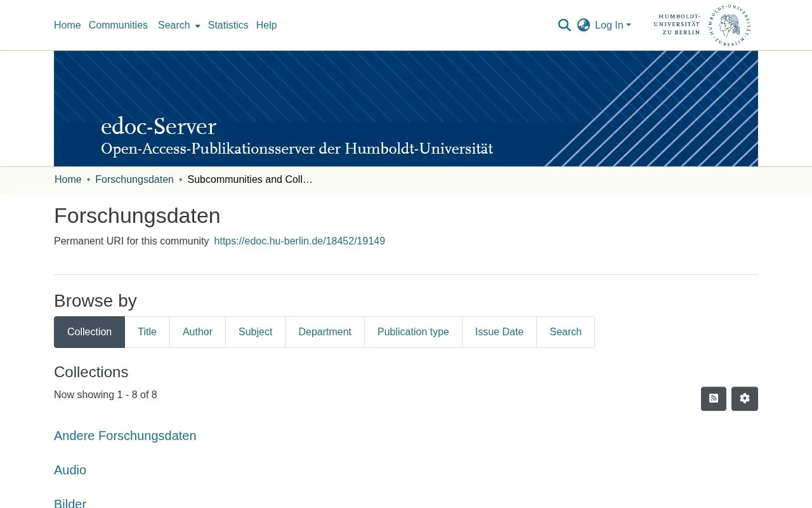Select the Collection browse tab
The image size is (812, 508).
click(x=89, y=332)
